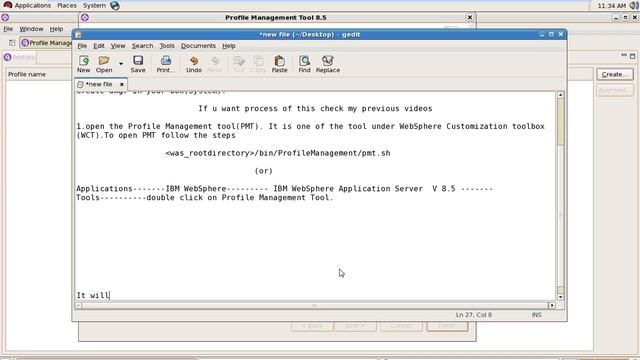640x360 pixels.
Task: Open a file with the Open icon
Action: (104, 64)
